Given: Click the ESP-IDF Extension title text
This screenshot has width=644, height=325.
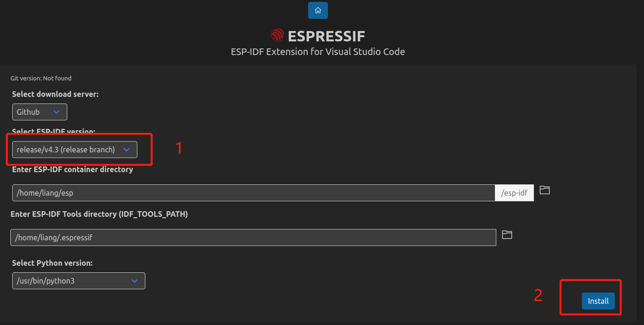Looking at the screenshot, I should point(318,52).
